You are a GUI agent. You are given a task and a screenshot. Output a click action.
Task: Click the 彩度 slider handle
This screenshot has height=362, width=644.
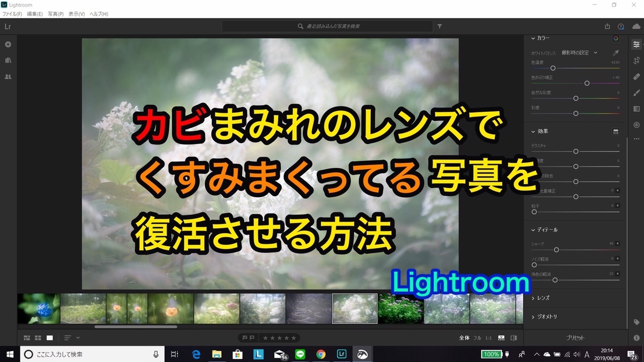576,113
